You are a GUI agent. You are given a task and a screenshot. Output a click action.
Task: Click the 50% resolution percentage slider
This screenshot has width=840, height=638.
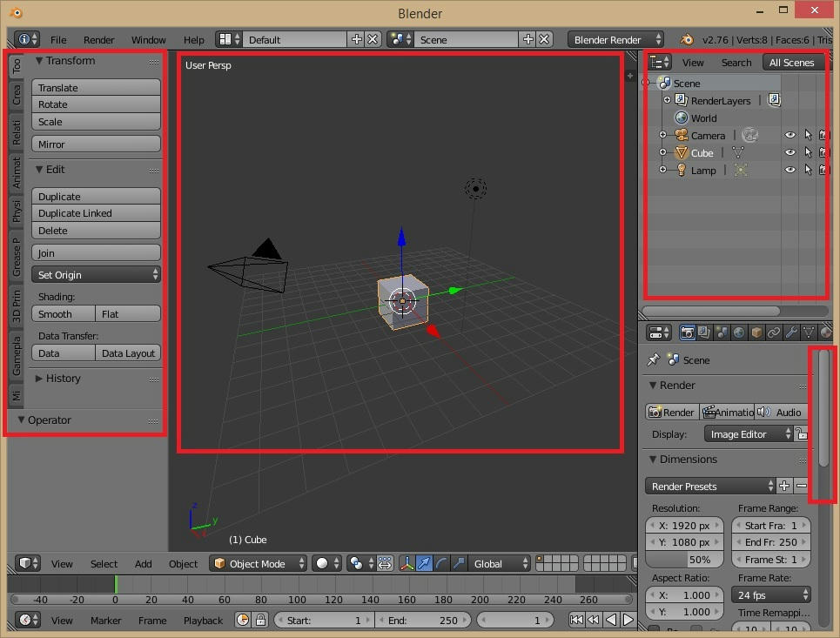click(685, 560)
